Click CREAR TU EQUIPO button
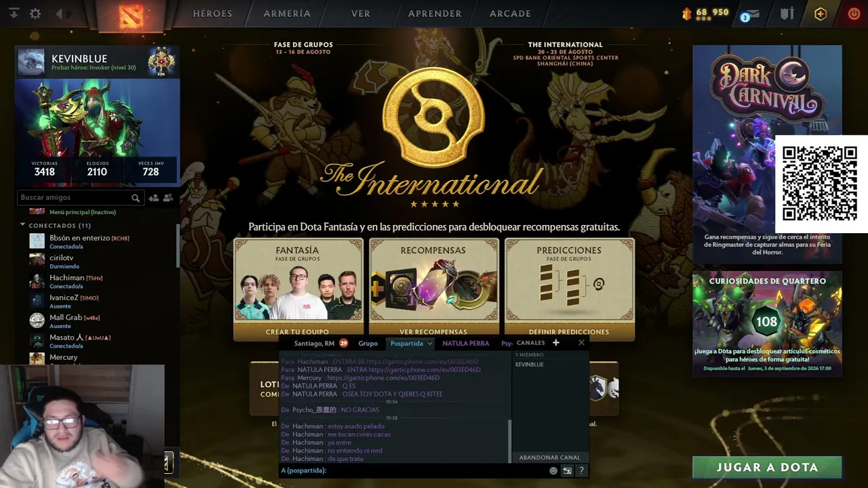This screenshot has width=868, height=488. click(x=298, y=331)
